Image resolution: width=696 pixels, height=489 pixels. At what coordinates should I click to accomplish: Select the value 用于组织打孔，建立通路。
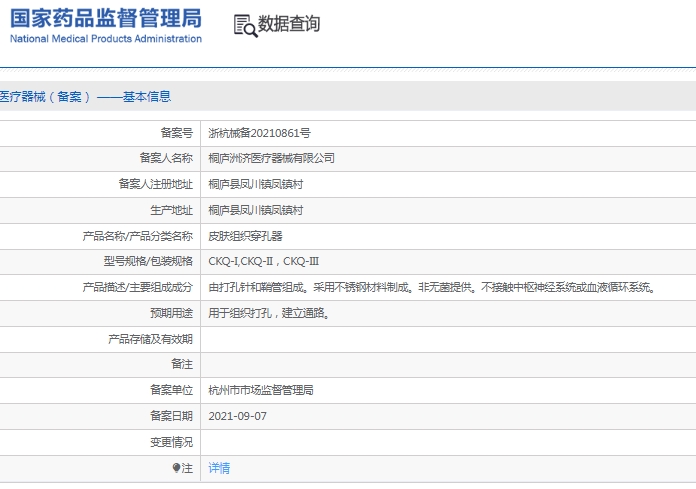pyautogui.click(x=269, y=313)
